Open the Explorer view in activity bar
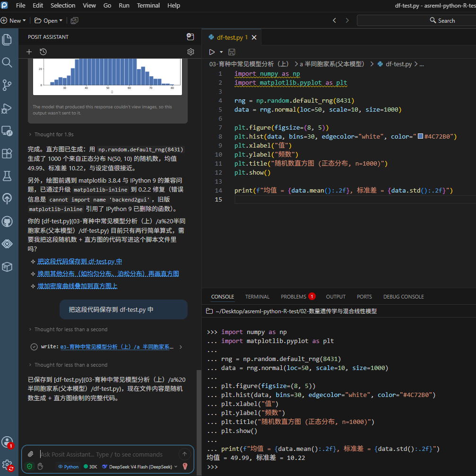The height and width of the screenshot is (476, 476). click(7, 40)
